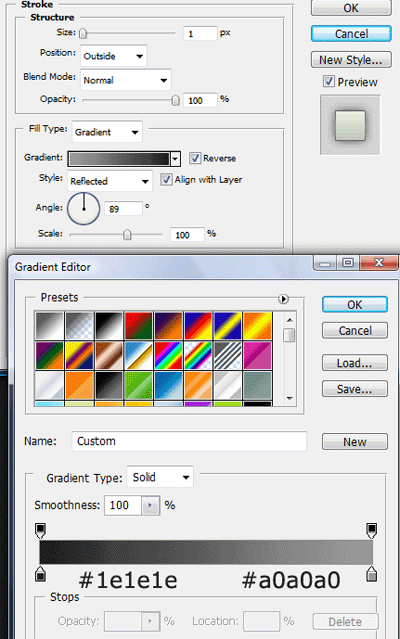Expand the Gradient Type Solid dropdown
The width and height of the screenshot is (400, 639).
[x=160, y=477]
